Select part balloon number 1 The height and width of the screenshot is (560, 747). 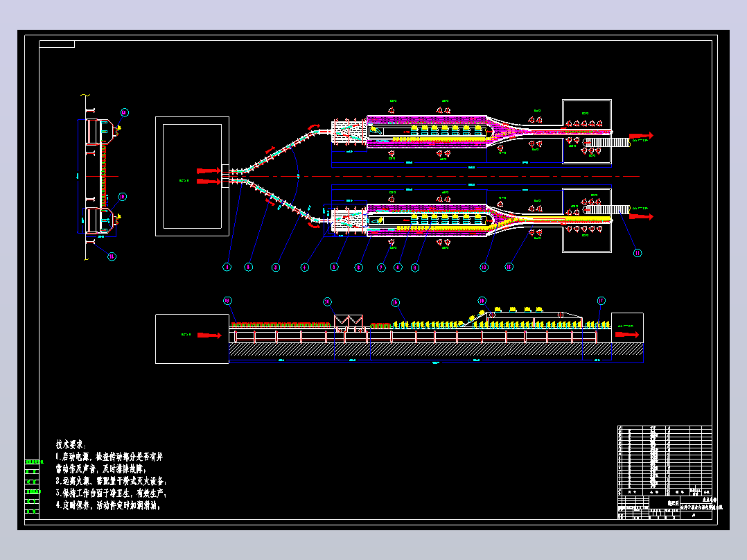pos(227,268)
